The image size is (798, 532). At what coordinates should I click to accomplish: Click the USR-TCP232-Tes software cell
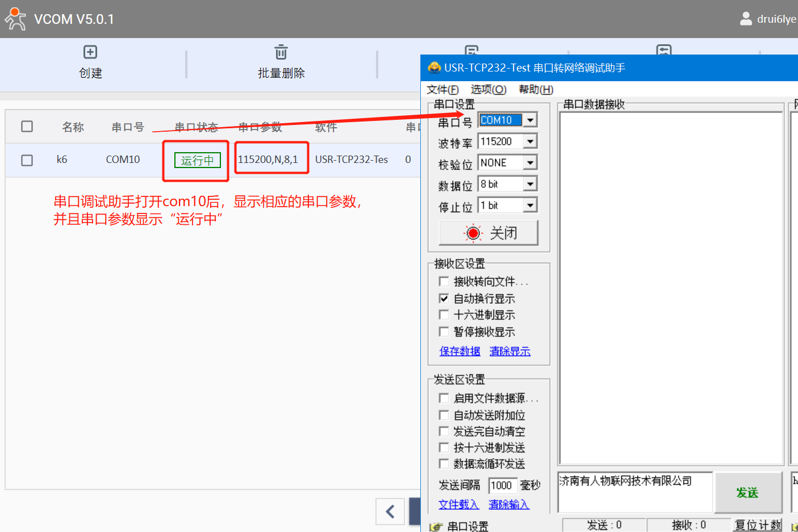tap(352, 160)
